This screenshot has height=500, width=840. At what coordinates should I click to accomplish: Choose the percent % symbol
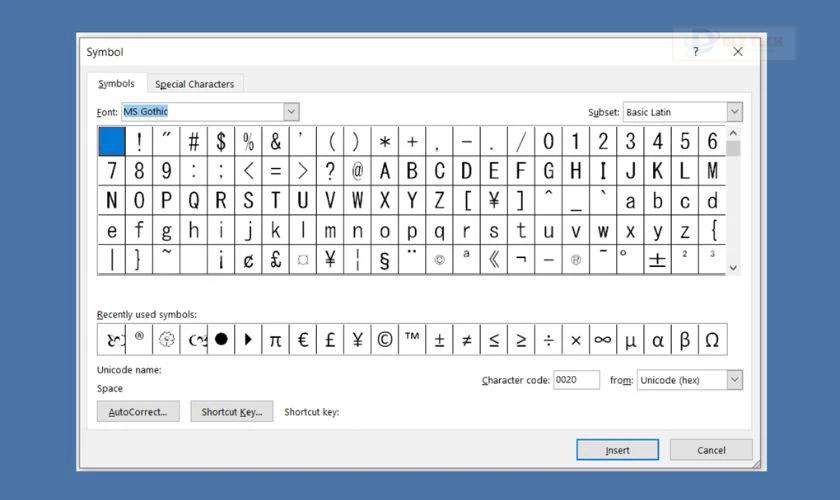click(x=249, y=141)
